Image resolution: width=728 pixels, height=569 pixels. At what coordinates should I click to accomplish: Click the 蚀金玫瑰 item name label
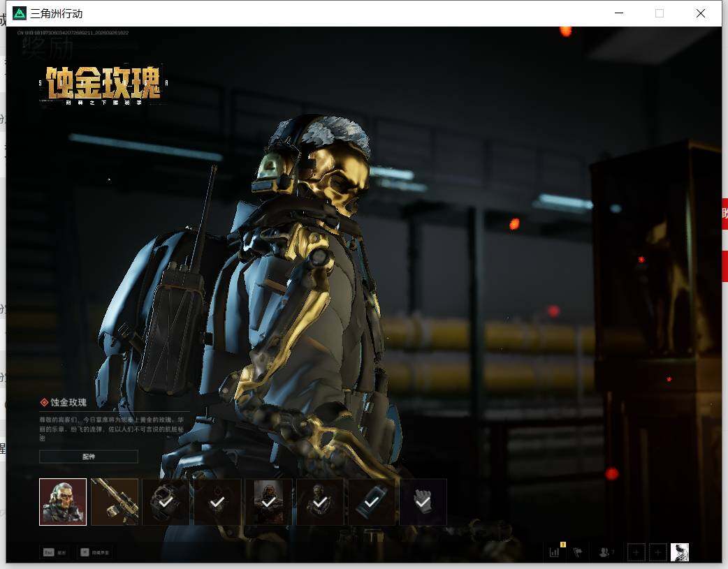68,402
